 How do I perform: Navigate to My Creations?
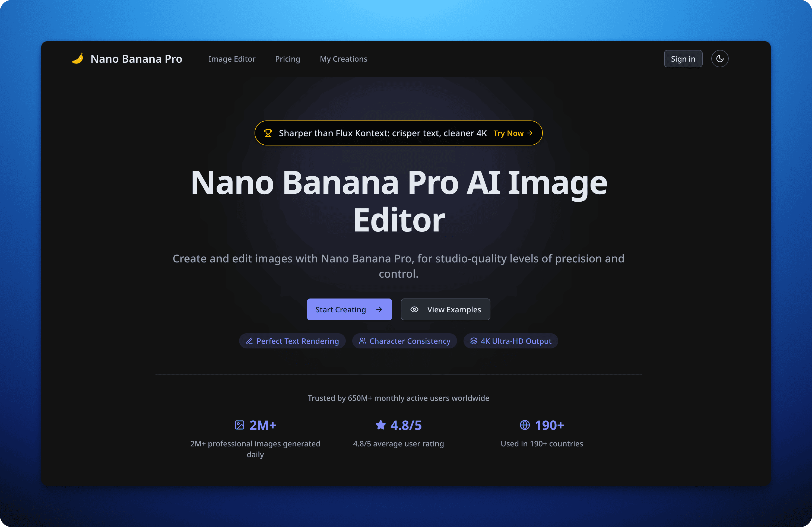[344, 59]
